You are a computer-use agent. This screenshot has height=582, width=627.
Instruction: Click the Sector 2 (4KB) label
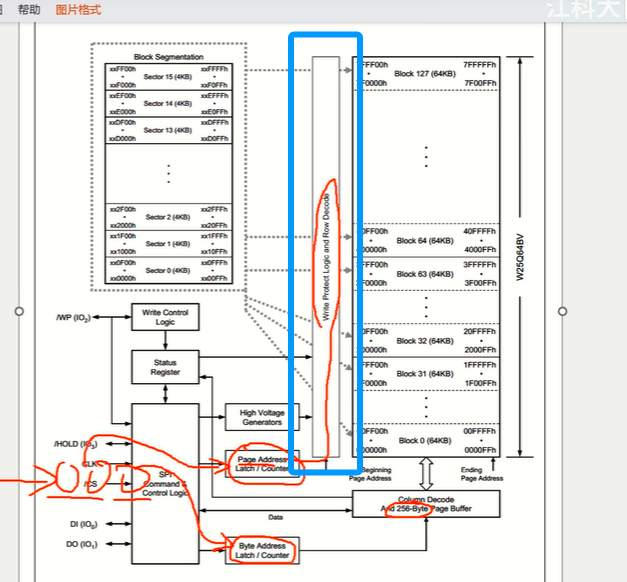[x=168, y=217]
